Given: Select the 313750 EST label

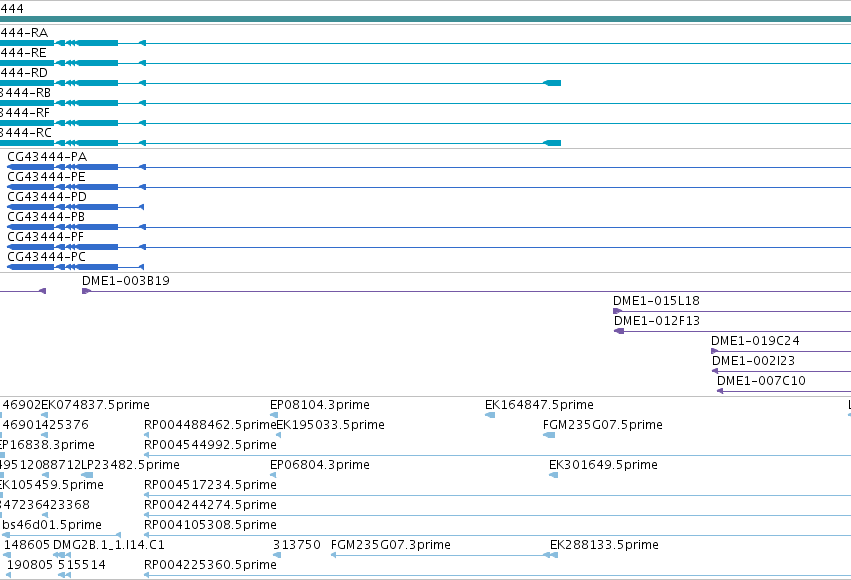Looking at the screenshot, I should pyautogui.click(x=296, y=545).
